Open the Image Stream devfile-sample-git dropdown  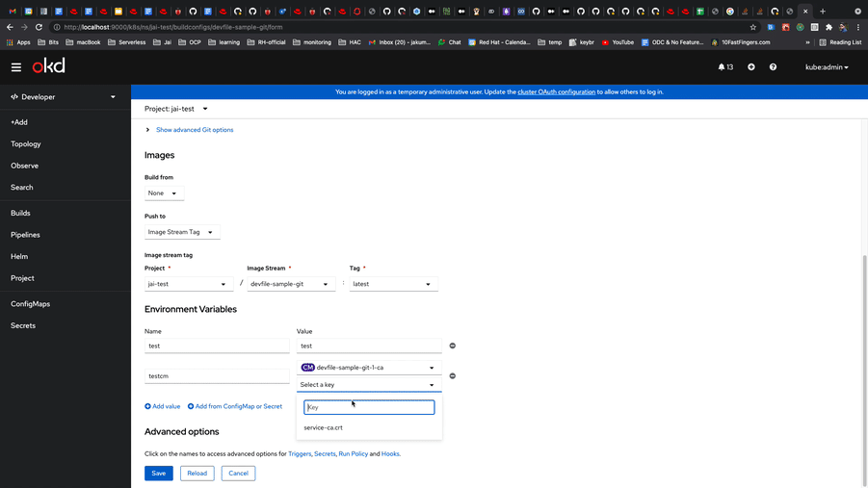pos(291,284)
